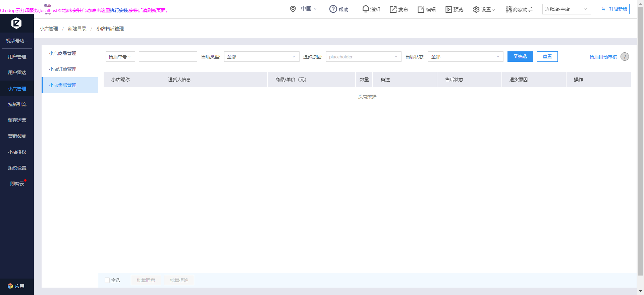Open 留存运营 in the sidebar
The height and width of the screenshot is (295, 644).
(x=17, y=120)
